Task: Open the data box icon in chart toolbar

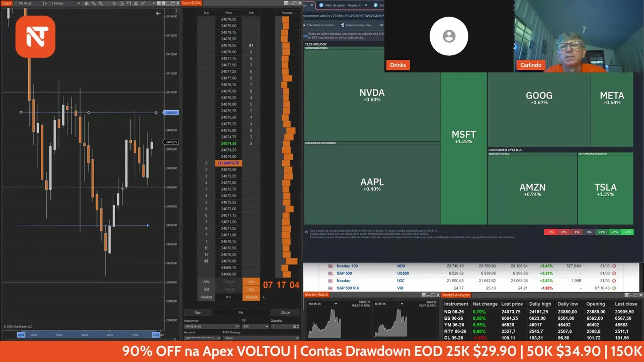Action: 121,3
